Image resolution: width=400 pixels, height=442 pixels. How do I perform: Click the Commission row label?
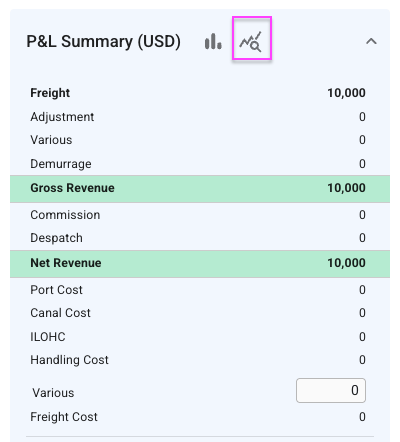click(65, 215)
